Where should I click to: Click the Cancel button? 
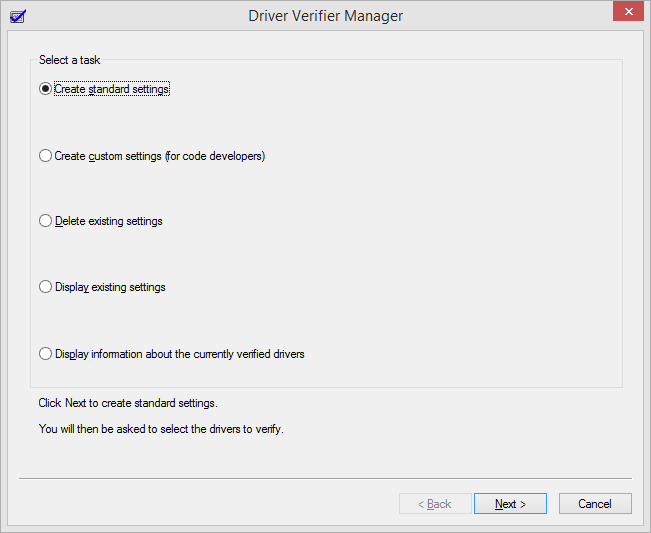click(x=595, y=504)
